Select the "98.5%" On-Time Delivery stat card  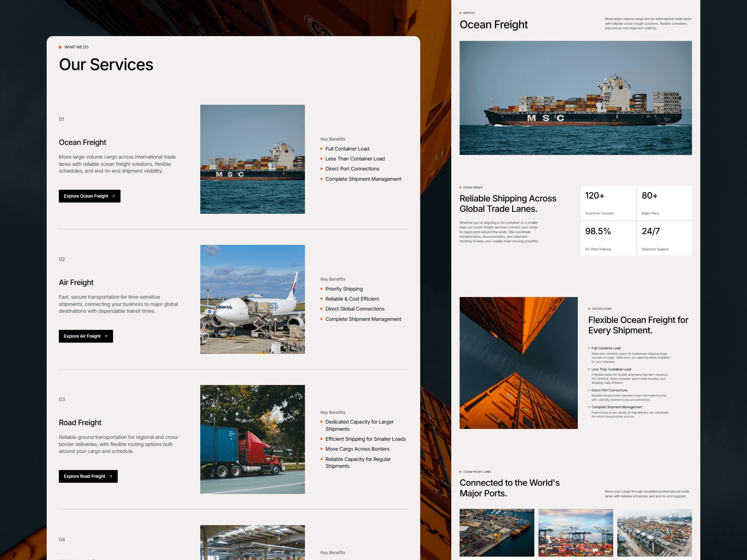608,239
